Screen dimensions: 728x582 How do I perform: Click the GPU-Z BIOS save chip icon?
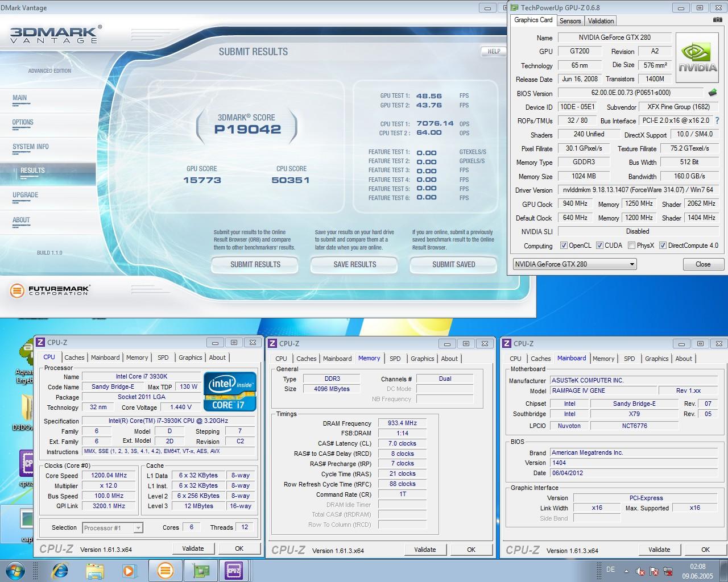tap(713, 92)
